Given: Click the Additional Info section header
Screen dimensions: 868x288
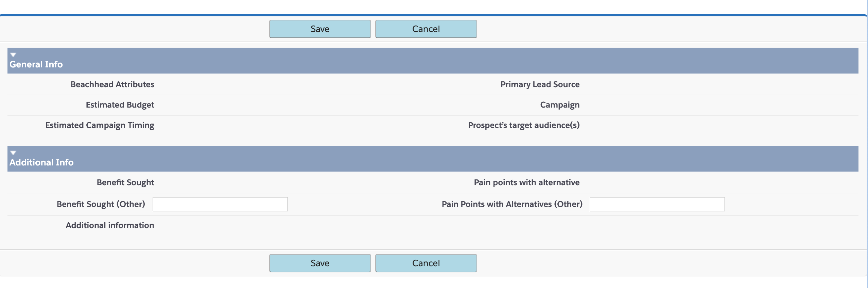Looking at the screenshot, I should tap(41, 162).
